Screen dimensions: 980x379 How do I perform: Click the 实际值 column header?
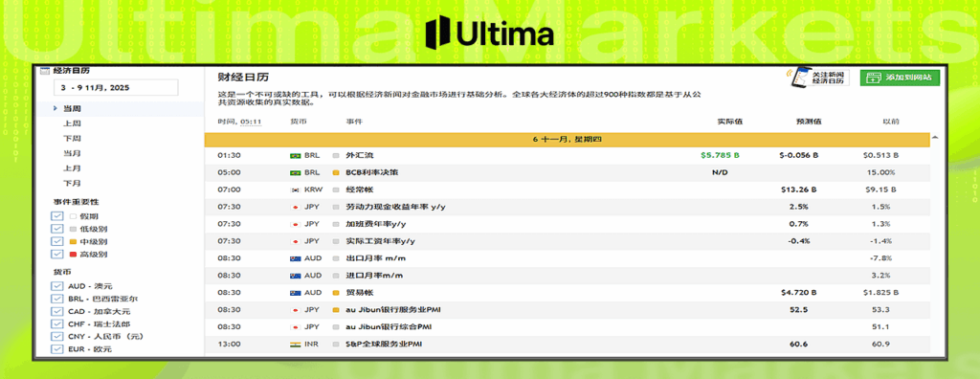click(x=729, y=122)
